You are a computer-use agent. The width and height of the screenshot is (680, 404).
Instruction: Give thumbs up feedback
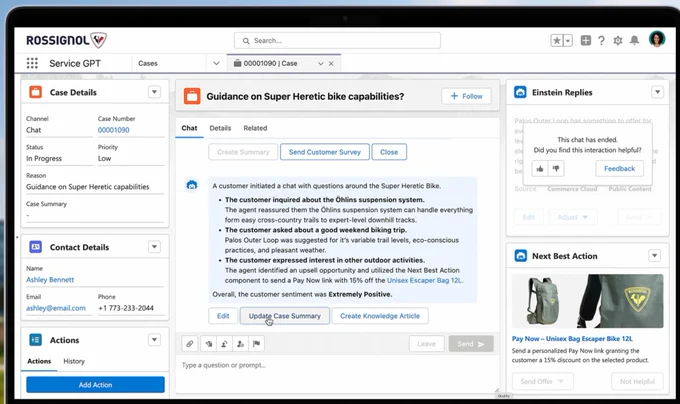click(x=540, y=169)
